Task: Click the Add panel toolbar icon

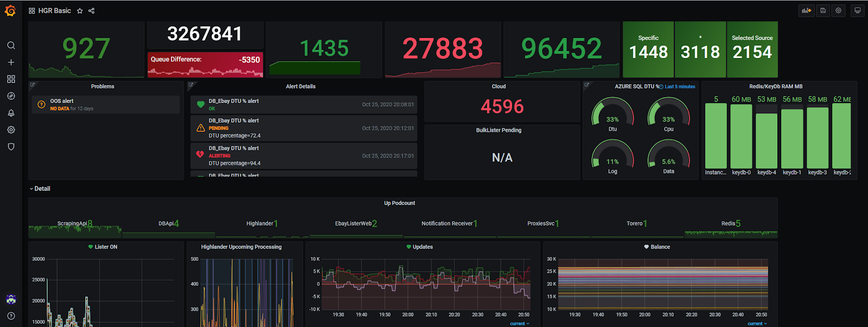Action: (807, 10)
